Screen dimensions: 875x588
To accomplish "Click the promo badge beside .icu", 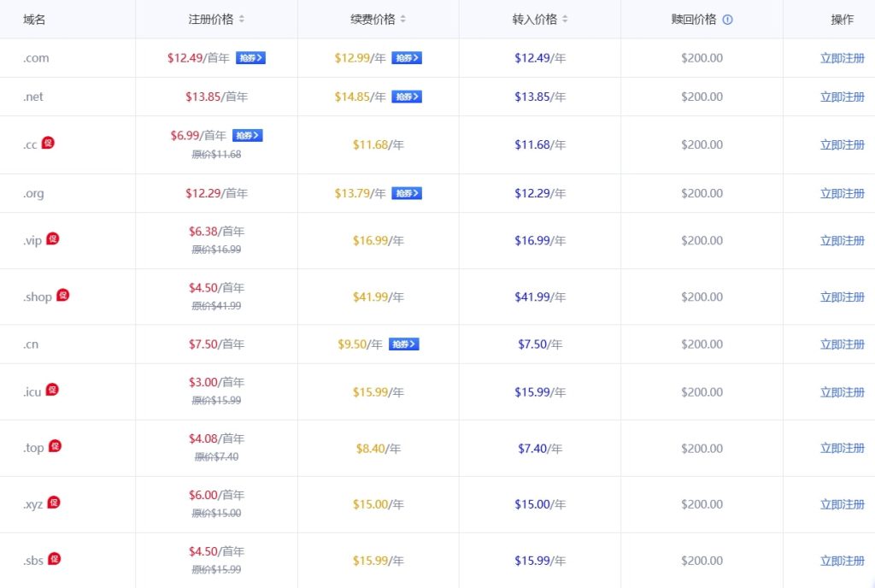I will pos(53,390).
